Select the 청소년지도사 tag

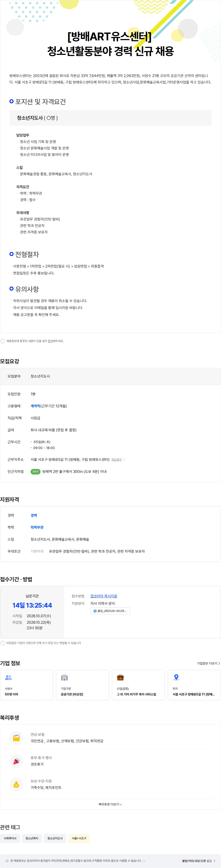[55, 838]
